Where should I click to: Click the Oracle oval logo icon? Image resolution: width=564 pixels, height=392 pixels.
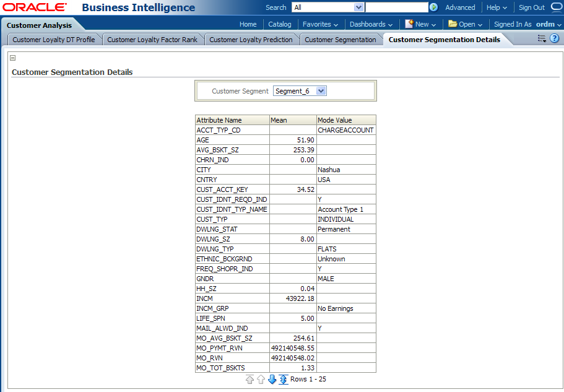coord(555,7)
